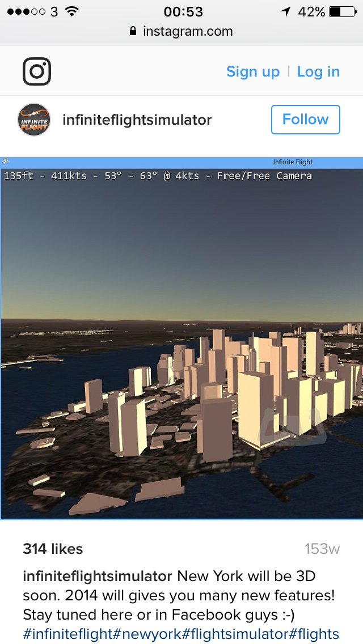
Task: Open the 153w post timestamp
Action: [x=322, y=549]
